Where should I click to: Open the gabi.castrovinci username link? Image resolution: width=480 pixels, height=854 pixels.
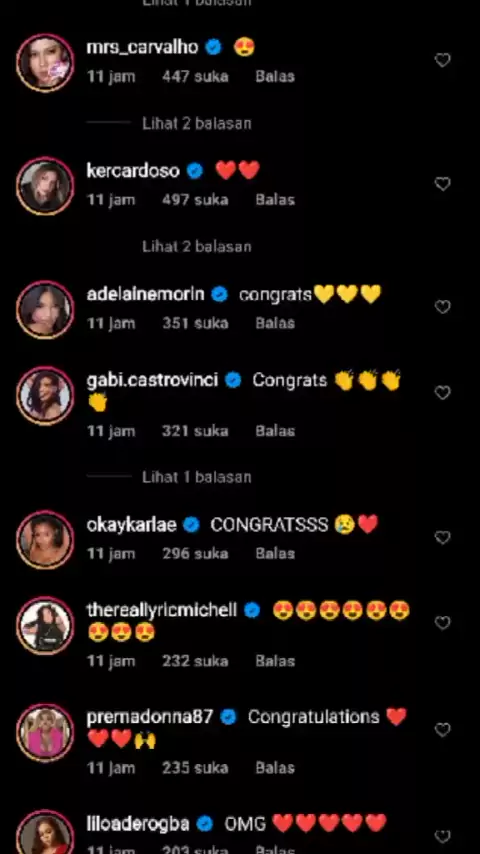pos(152,380)
